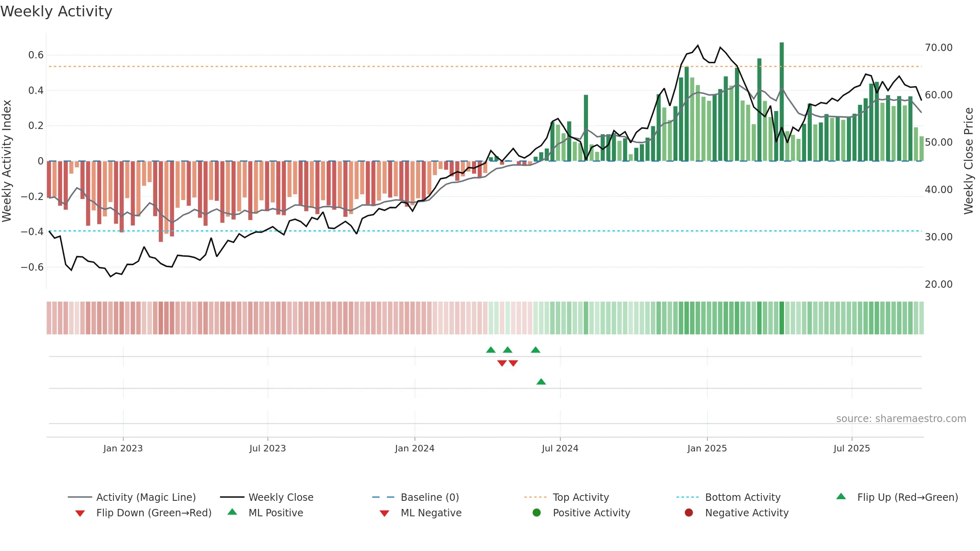This screenshot has width=980, height=551.
Task: Click the 30.00 price axis label
Action: (x=938, y=237)
